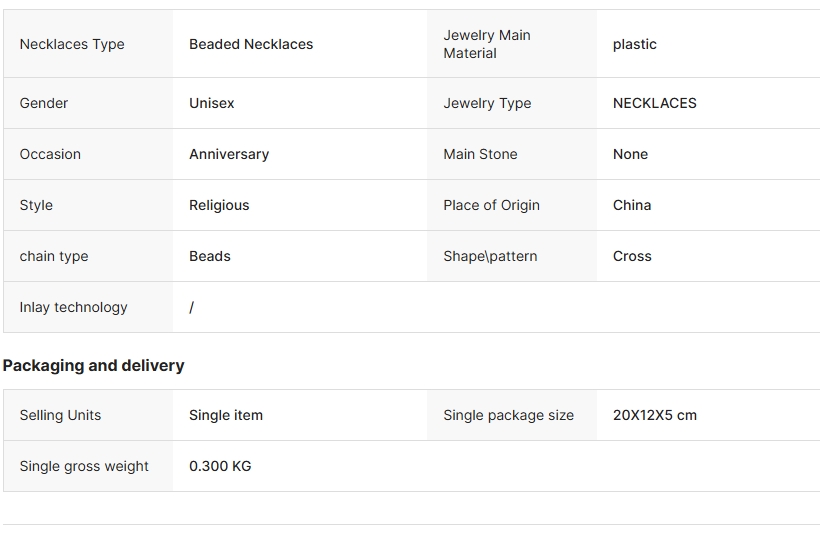Click the 'Inlay technology' label
Screen dimensions: 820x535
[73, 308]
